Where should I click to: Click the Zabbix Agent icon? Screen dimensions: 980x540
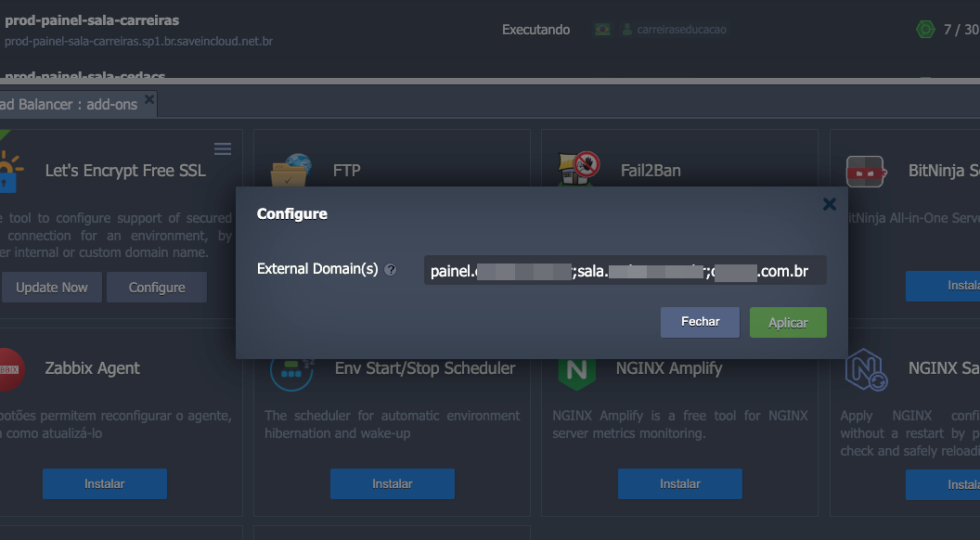coord(9,368)
